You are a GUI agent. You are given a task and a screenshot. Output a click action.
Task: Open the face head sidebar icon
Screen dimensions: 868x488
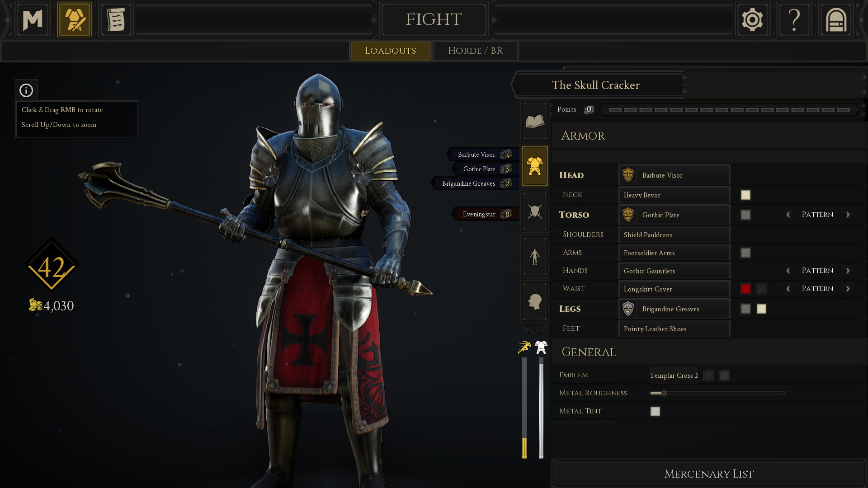click(535, 301)
